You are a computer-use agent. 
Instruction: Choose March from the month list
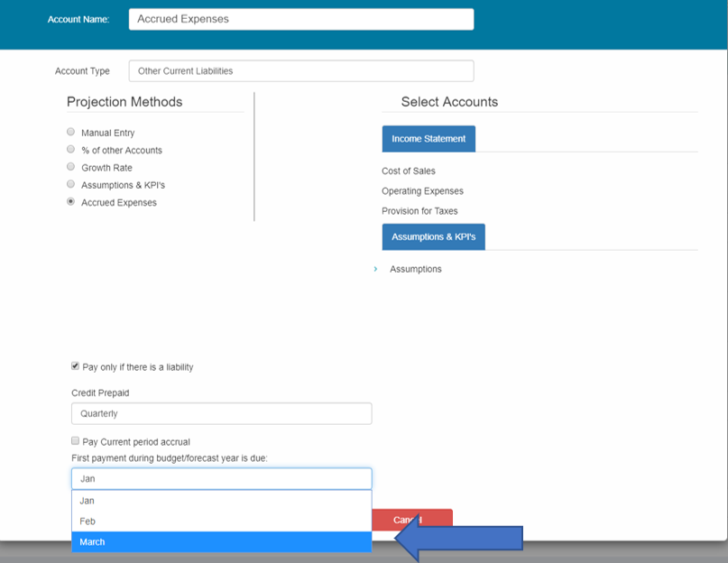221,542
